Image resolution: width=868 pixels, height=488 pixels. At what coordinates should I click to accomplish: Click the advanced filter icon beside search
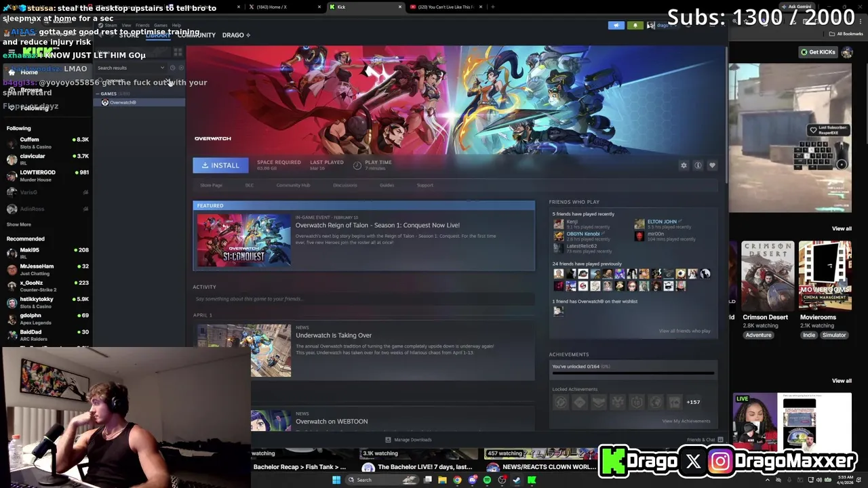click(180, 68)
